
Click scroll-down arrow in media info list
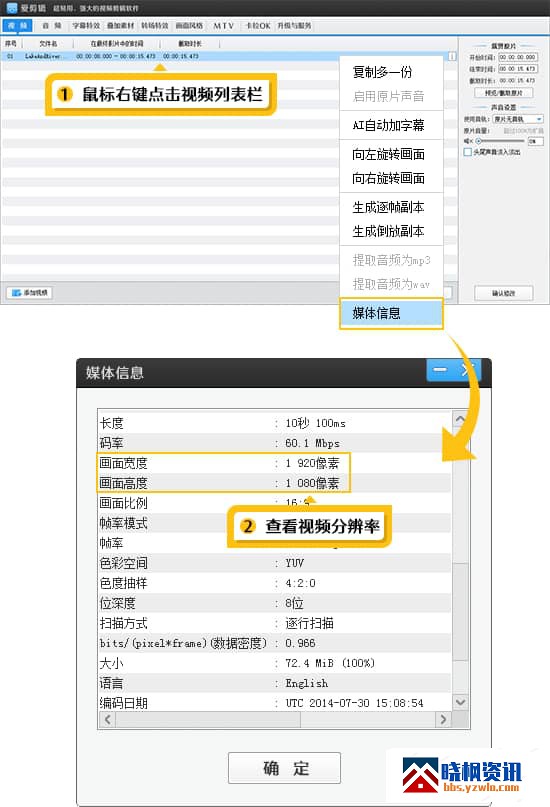pyautogui.click(x=460, y=702)
